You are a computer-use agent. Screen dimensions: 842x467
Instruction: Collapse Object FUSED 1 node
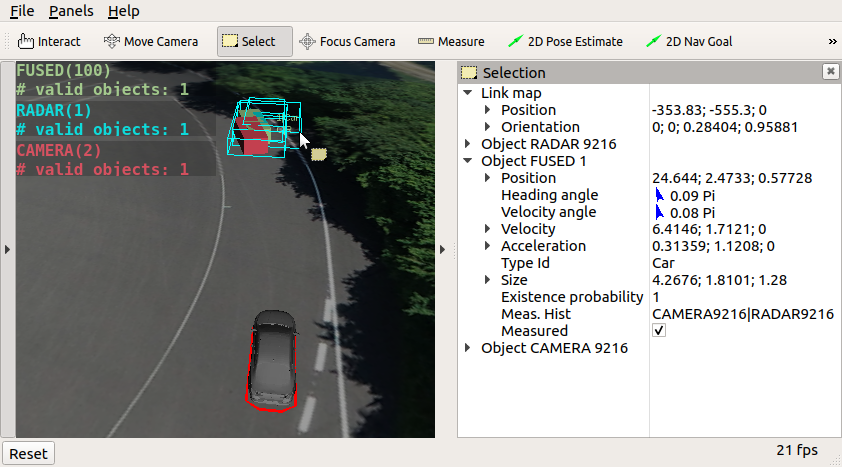[468, 160]
